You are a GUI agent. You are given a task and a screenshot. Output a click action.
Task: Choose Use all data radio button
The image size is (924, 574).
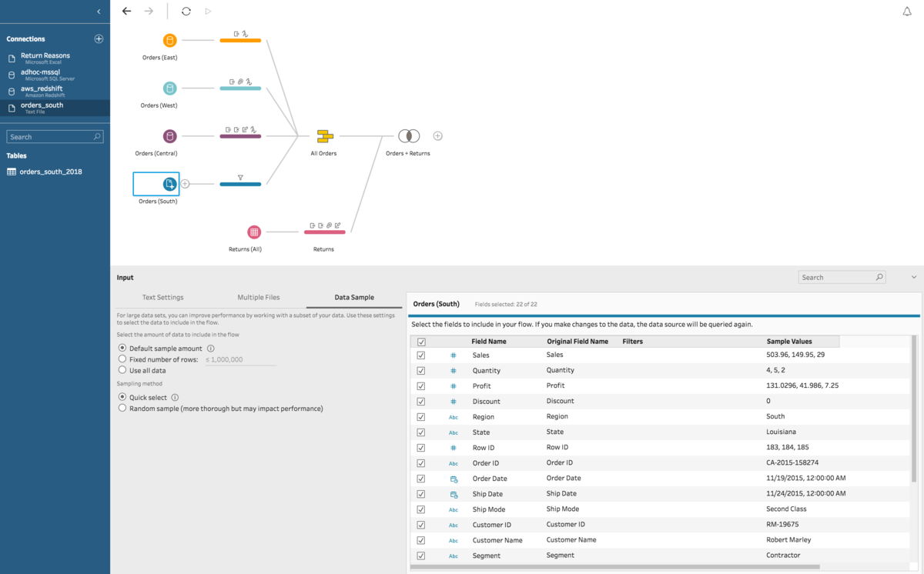122,370
